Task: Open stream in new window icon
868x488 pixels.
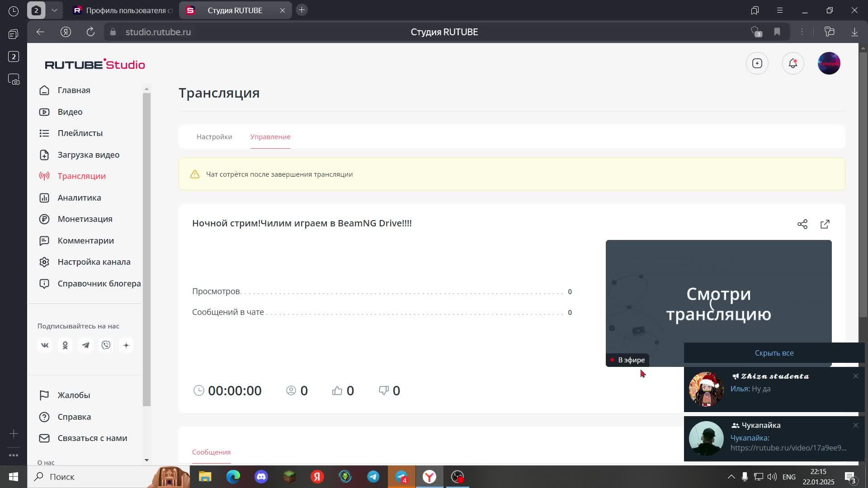Action: coord(825,224)
